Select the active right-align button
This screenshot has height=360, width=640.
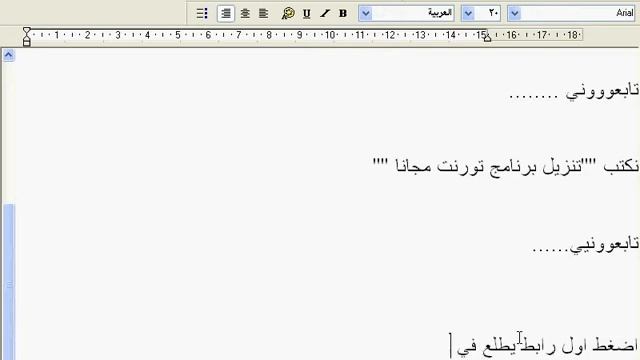(226, 13)
